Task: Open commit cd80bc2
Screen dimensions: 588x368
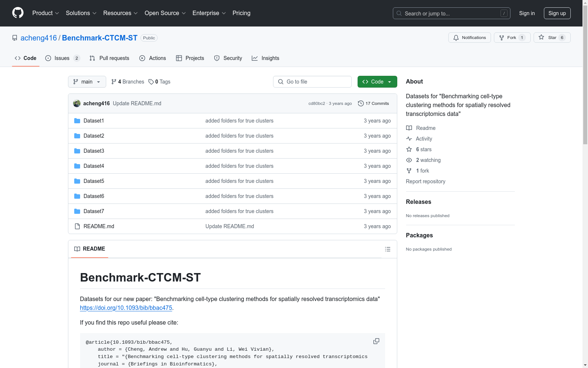Action: pyautogui.click(x=317, y=103)
